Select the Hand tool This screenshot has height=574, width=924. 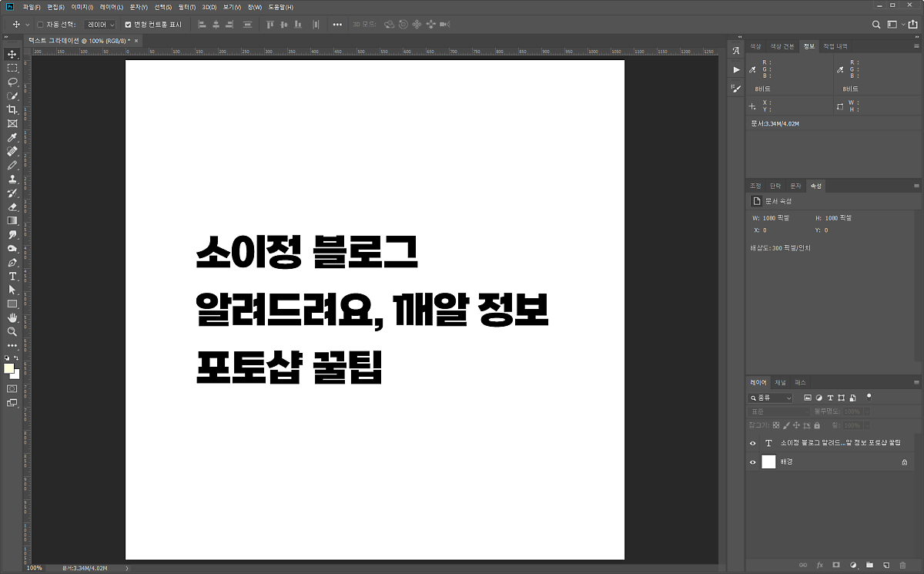tap(12, 317)
